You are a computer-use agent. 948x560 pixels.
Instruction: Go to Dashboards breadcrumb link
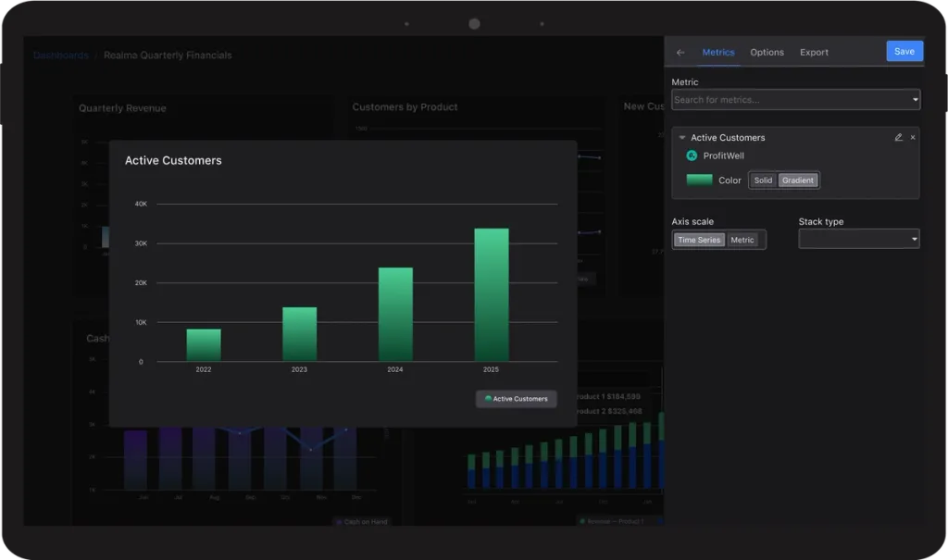(x=60, y=55)
